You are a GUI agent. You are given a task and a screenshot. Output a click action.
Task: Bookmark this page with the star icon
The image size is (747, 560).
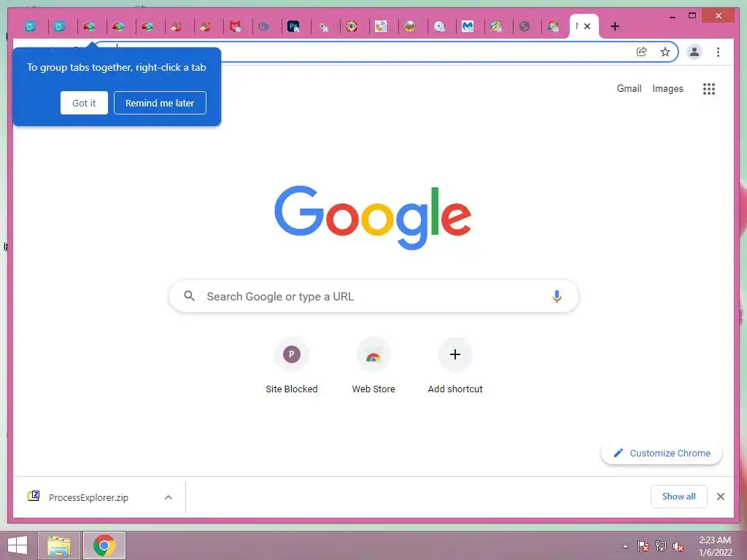point(665,52)
